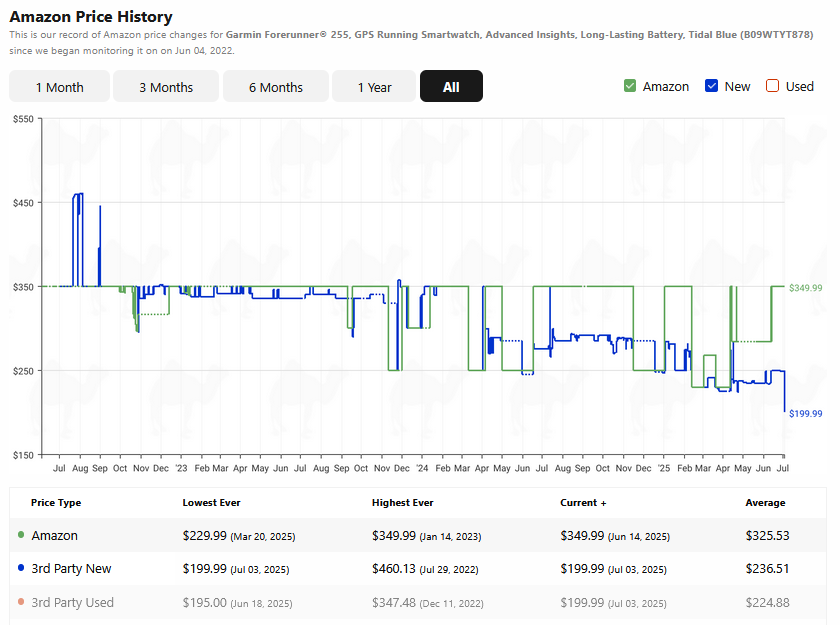Select the All time range tab
Viewport: 840px width, 625px height.
pos(451,86)
